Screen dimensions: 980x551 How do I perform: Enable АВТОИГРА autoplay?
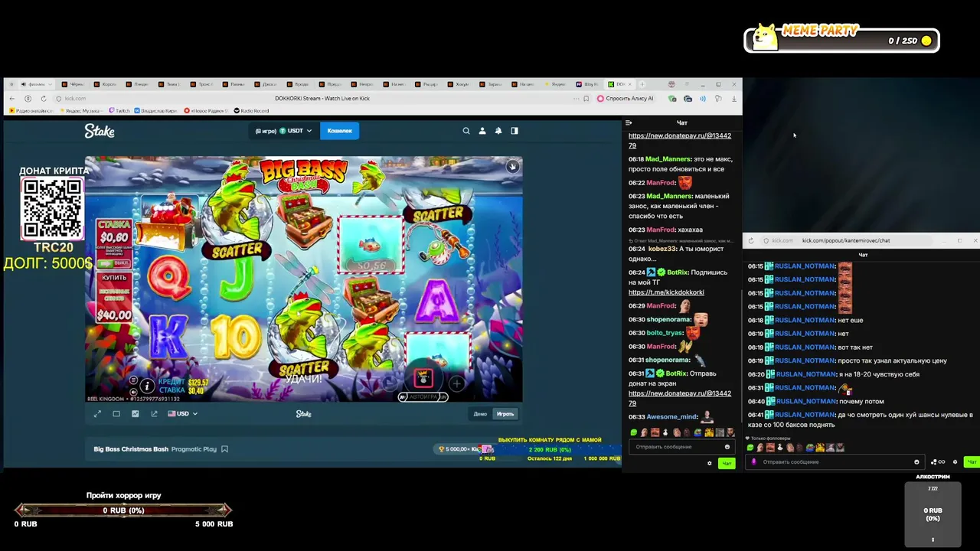pos(423,397)
